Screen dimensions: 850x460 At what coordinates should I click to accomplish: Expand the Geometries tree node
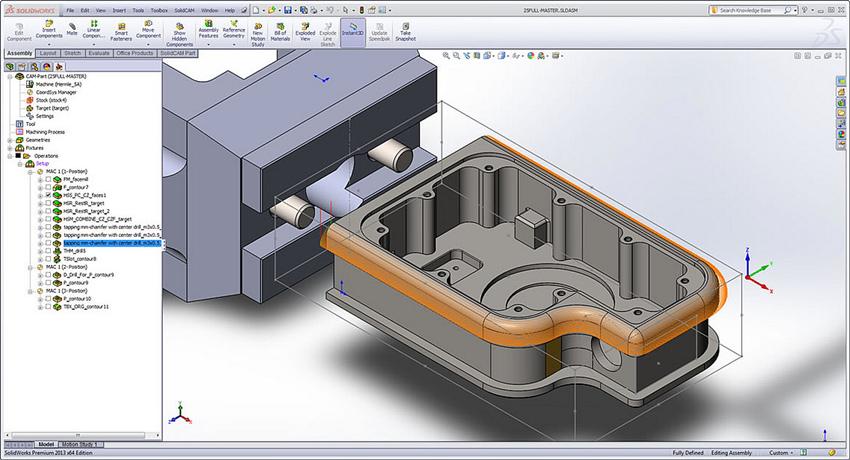[x=10, y=140]
